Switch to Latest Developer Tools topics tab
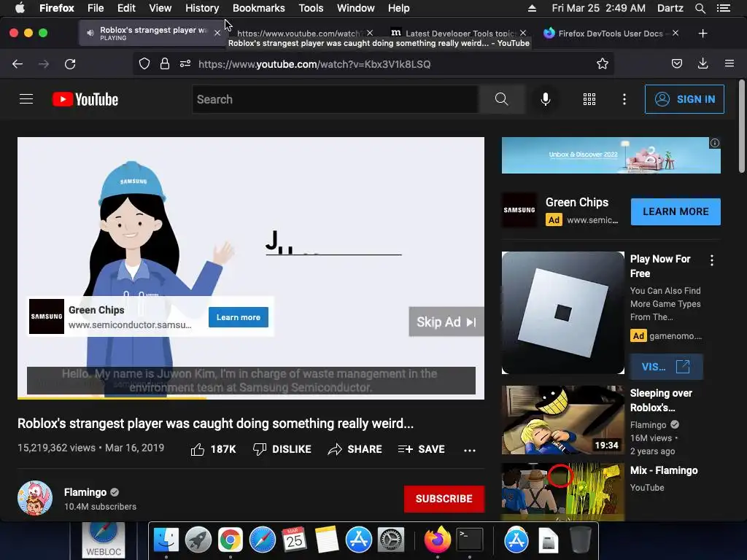 click(x=458, y=33)
